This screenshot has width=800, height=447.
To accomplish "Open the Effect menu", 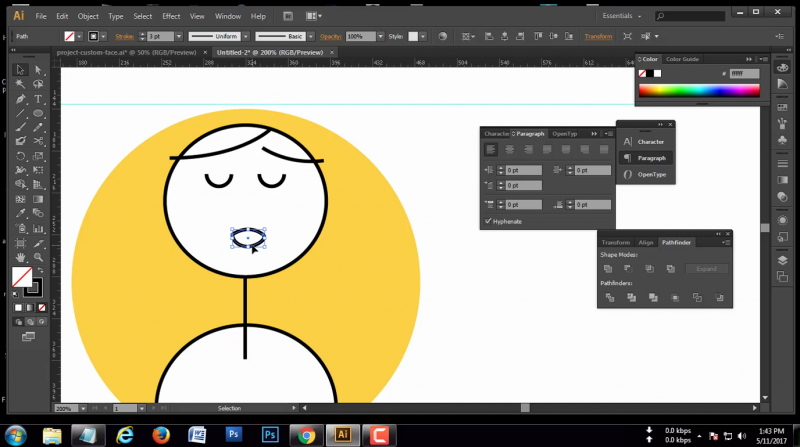I will click(x=171, y=17).
